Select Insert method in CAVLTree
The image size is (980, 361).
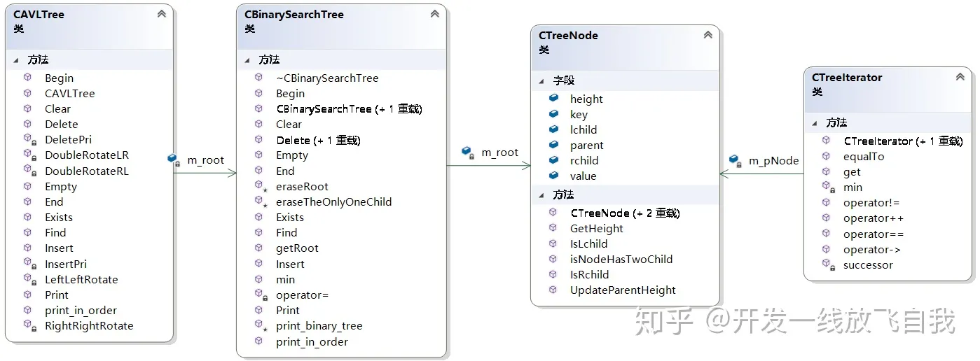59,248
